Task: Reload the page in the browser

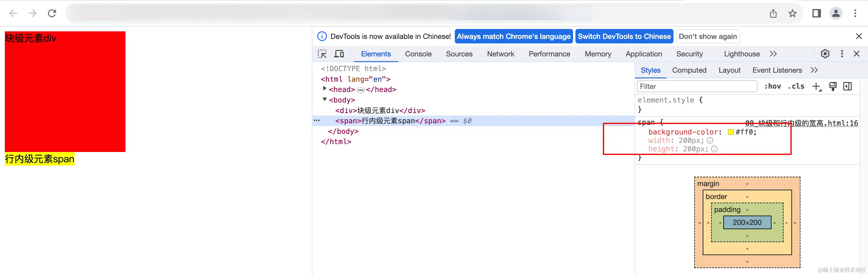Action: click(52, 14)
